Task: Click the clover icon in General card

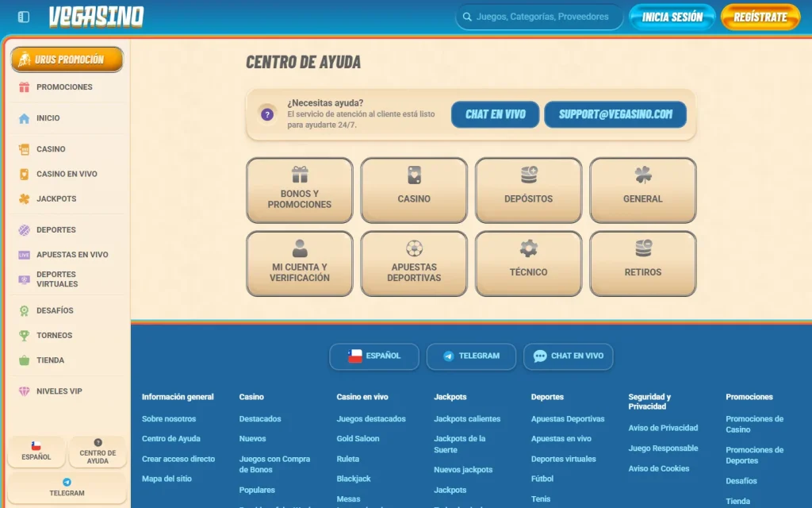Action: (642, 175)
